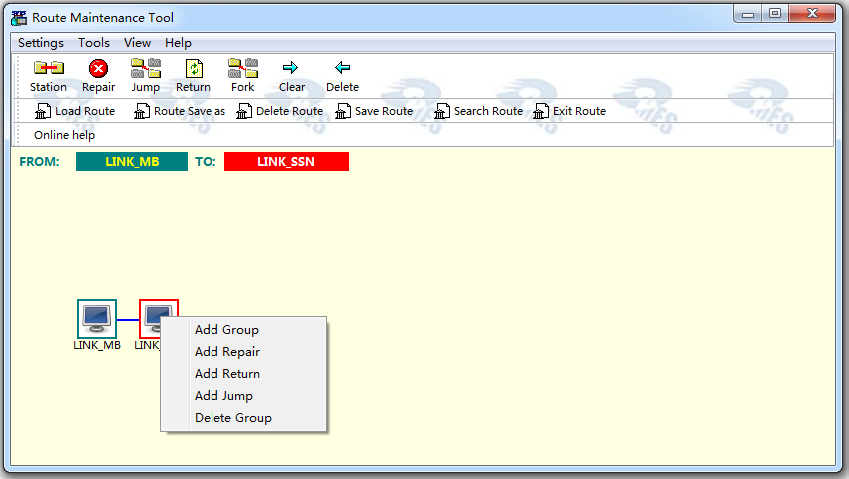The image size is (849, 479).
Task: Click the Station toolbar icon
Action: [x=48, y=69]
